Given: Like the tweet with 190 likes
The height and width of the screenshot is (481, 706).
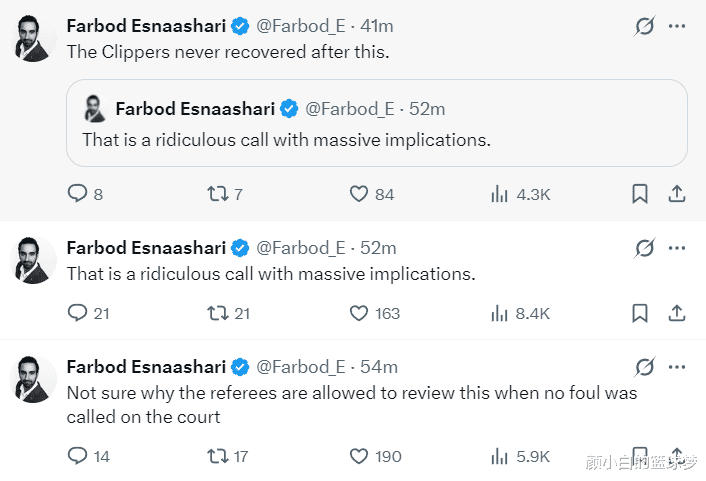Looking at the screenshot, I should (359, 456).
